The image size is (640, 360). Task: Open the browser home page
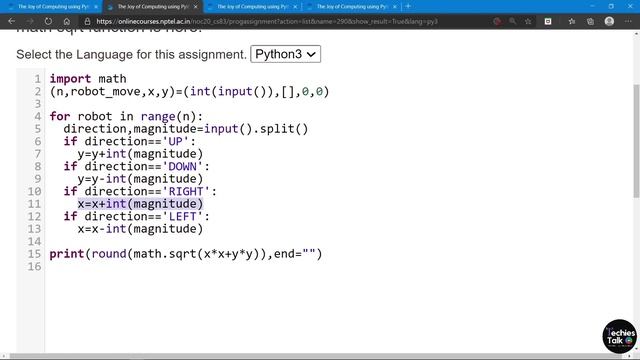click(x=67, y=21)
